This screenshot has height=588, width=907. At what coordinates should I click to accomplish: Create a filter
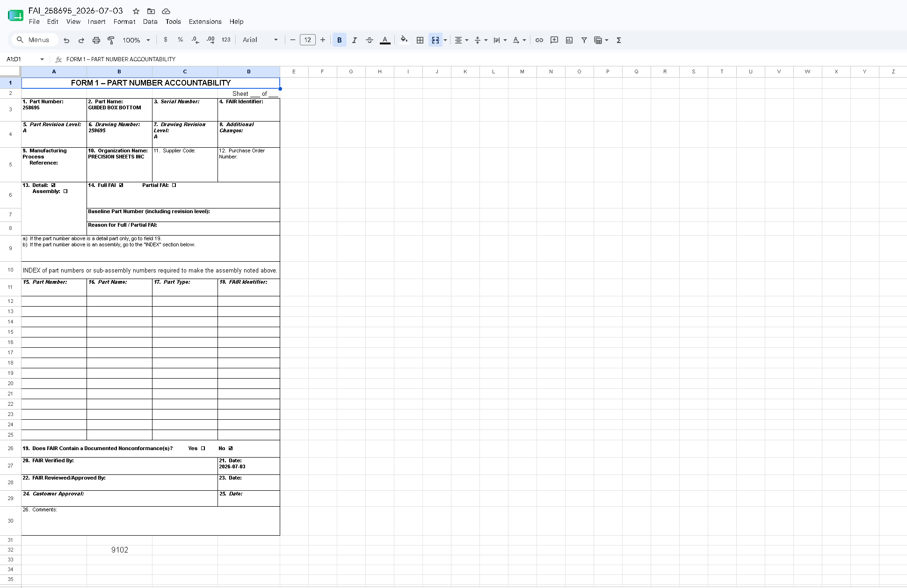584,40
